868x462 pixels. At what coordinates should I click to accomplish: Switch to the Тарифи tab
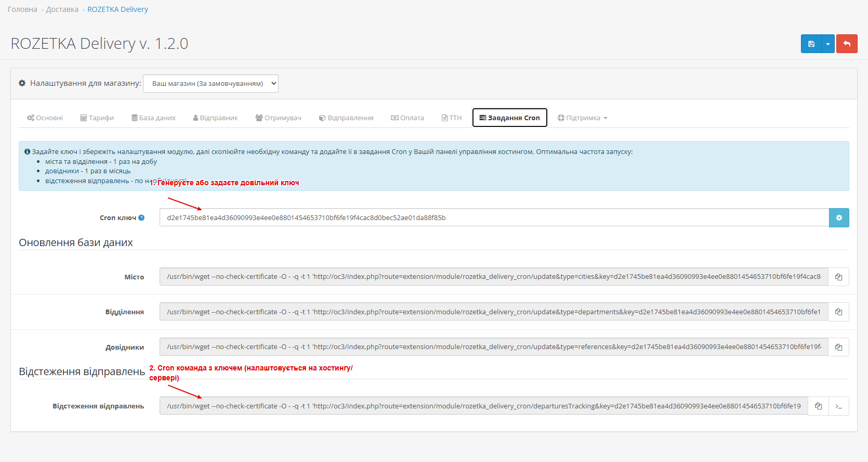pyautogui.click(x=97, y=118)
